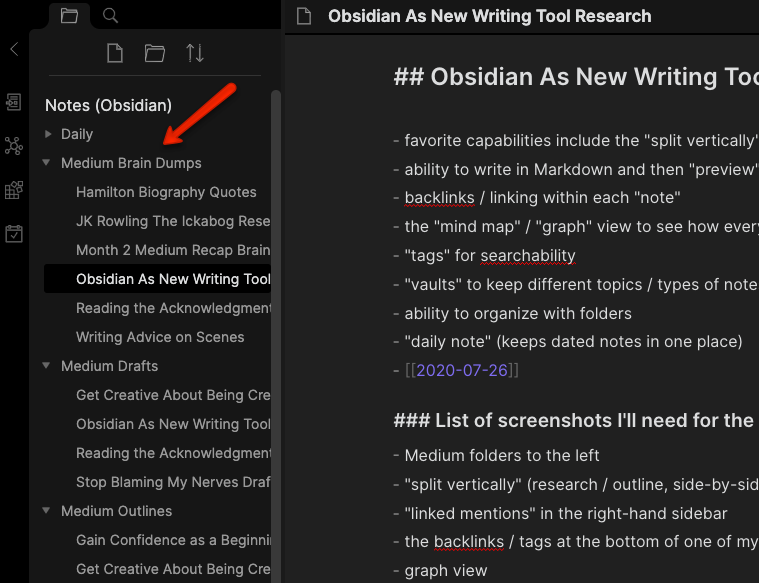Image resolution: width=759 pixels, height=583 pixels.
Task: Create a new note with page icon
Action: tap(115, 53)
